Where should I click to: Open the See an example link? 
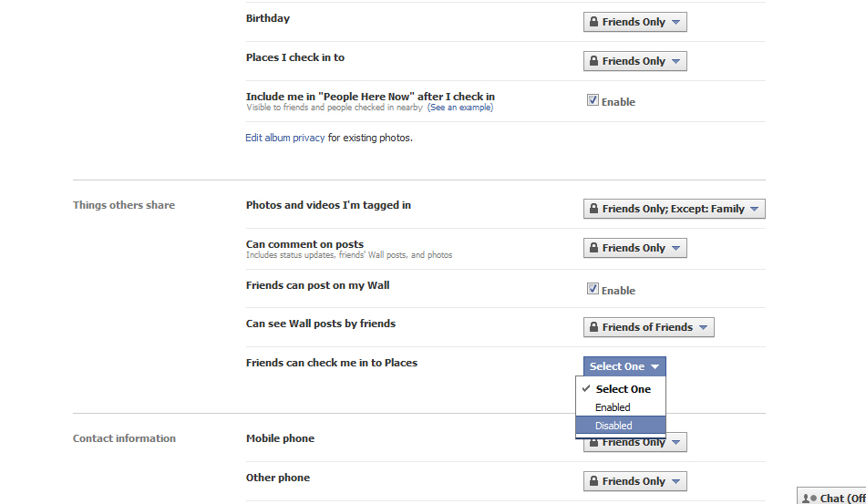click(460, 108)
